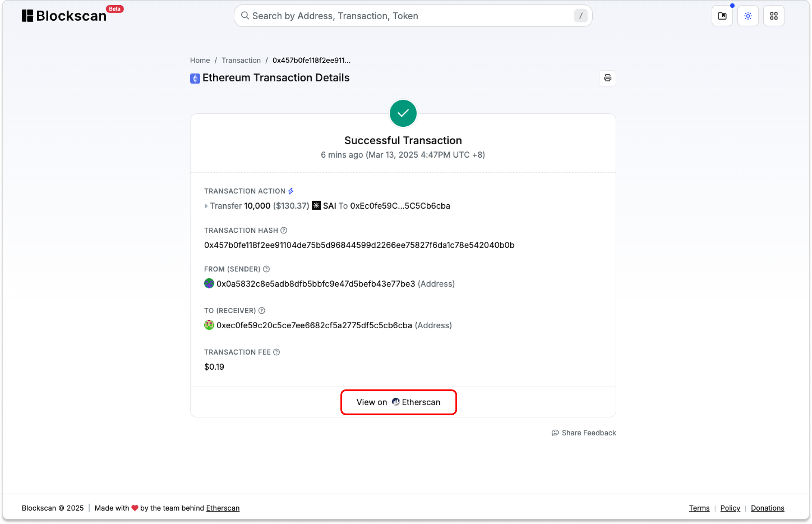This screenshot has width=812, height=524.
Task: Open the apps grid menu icon
Action: 773,16
